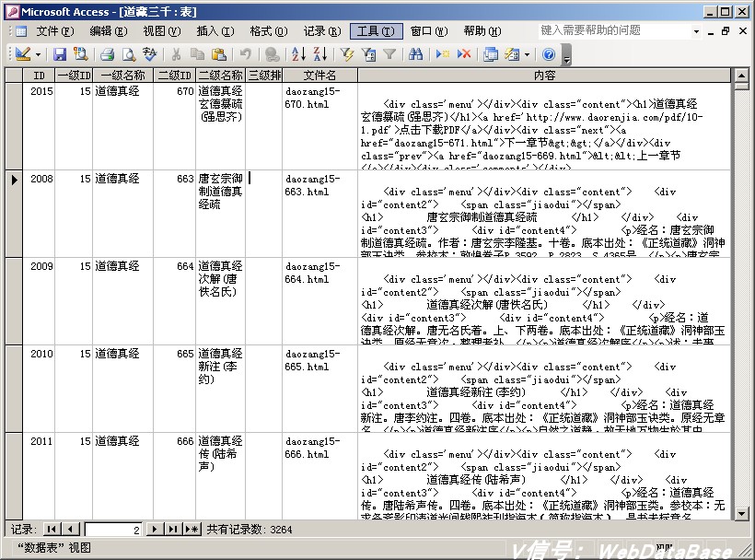Go to previous record button
Screen dimensions: 755x560
[x=70, y=530]
